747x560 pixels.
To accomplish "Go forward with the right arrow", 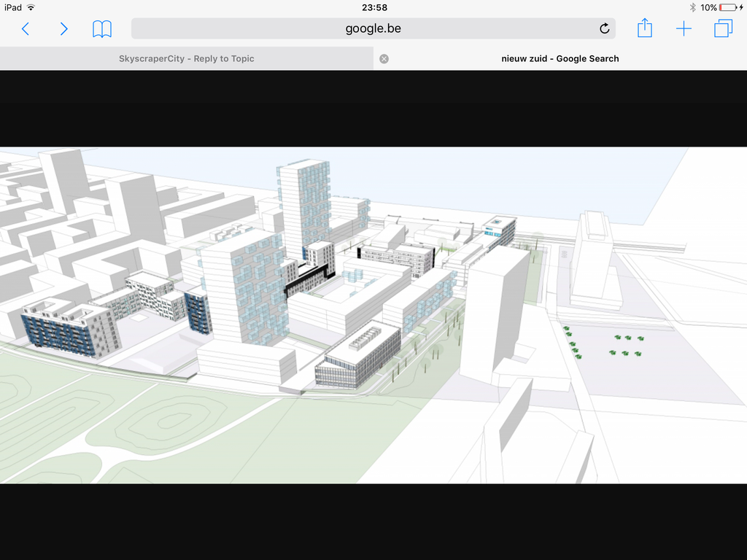I will coord(63,29).
